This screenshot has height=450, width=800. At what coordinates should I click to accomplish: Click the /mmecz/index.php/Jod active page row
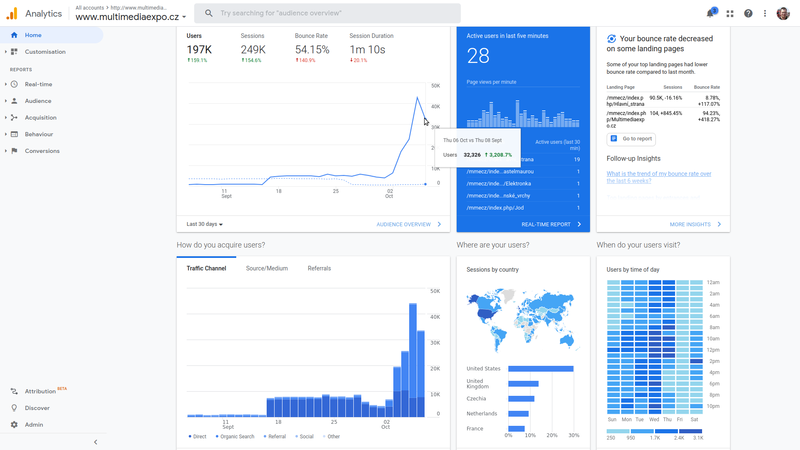(x=523, y=208)
